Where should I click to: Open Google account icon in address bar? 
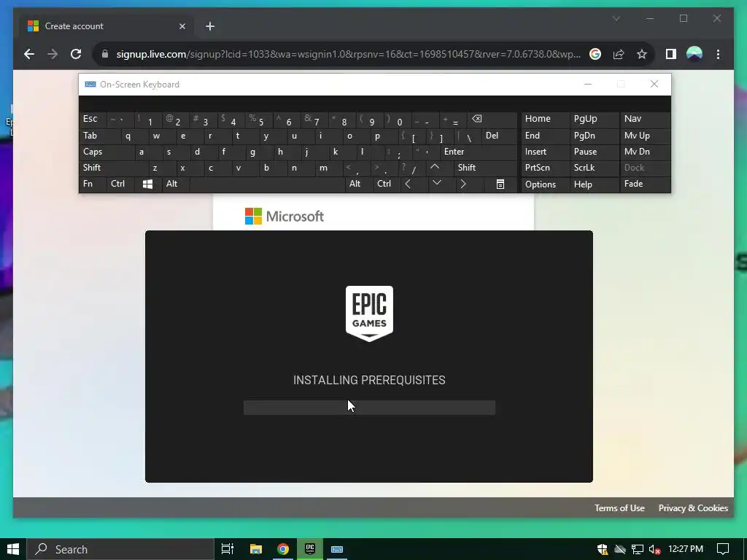(x=595, y=54)
